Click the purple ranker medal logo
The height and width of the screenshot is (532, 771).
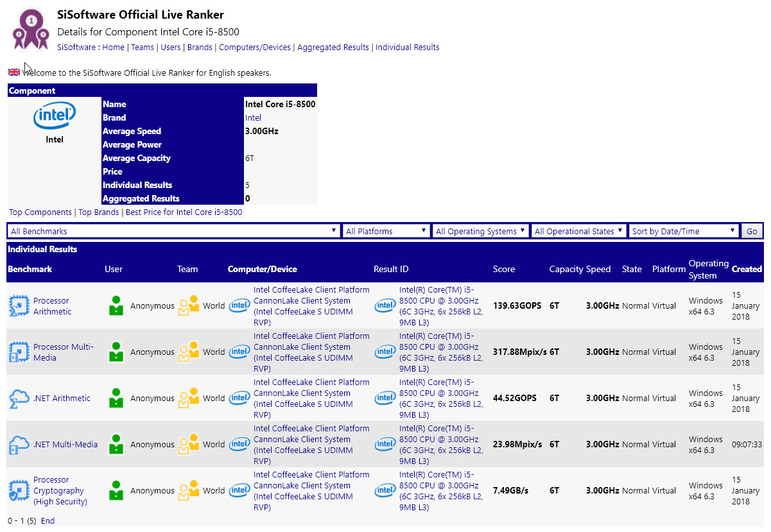(x=30, y=28)
